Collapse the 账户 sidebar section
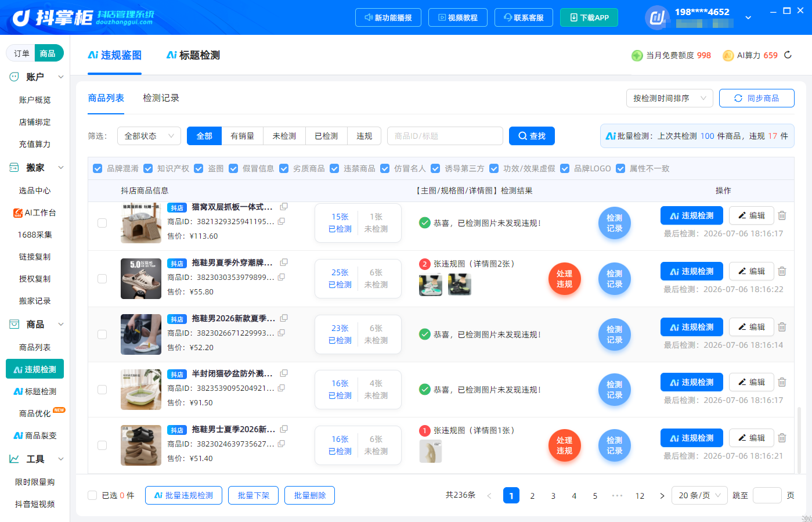812x522 pixels. pos(61,77)
